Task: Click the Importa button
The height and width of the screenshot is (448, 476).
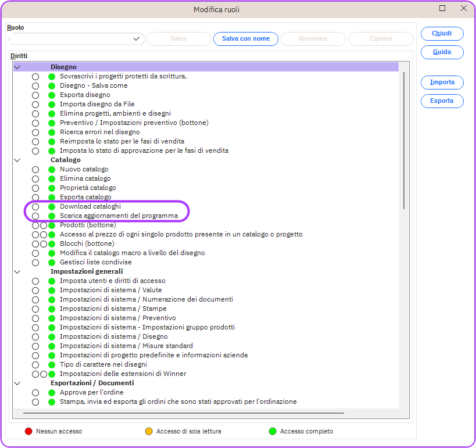Action: pos(442,83)
